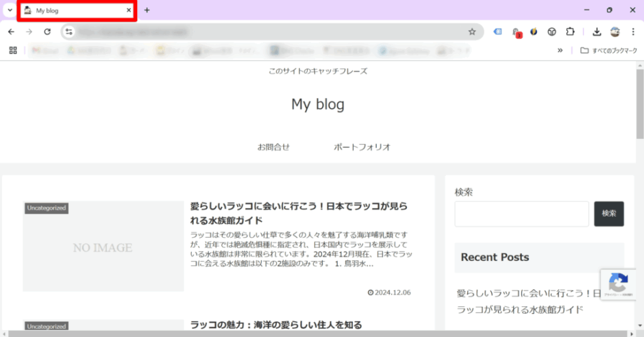This screenshot has width=644, height=337.
Task: Open the extensions puzzle-piece menu
Action: tap(569, 32)
